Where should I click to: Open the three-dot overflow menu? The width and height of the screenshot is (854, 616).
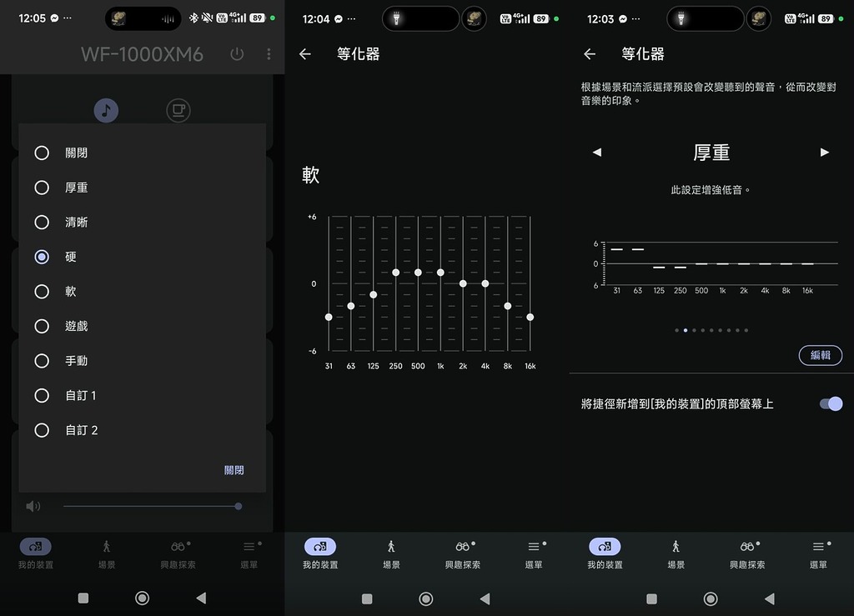click(x=269, y=54)
